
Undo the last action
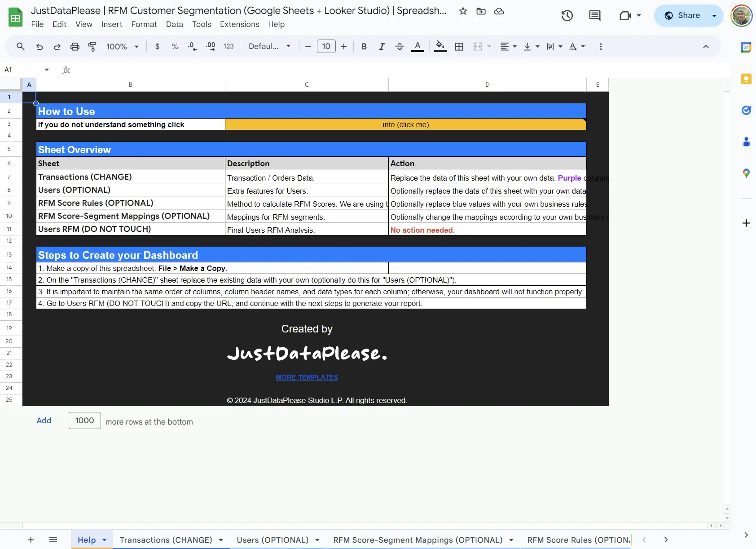click(x=40, y=46)
